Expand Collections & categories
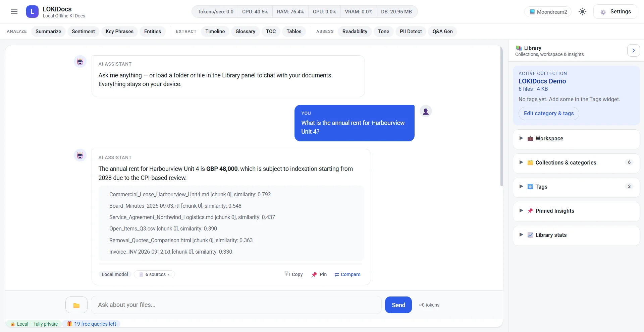Image resolution: width=644 pixels, height=332 pixels. [576, 163]
